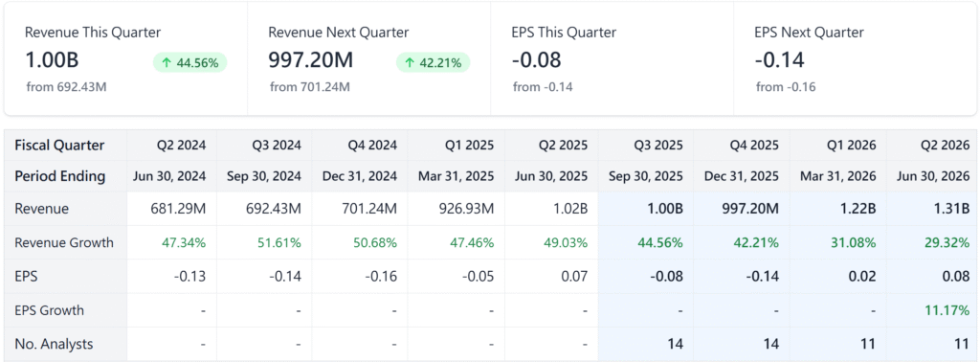This screenshot has height=362, width=980.
Task: Click the green 44.56% growth badge
Action: coord(190,62)
